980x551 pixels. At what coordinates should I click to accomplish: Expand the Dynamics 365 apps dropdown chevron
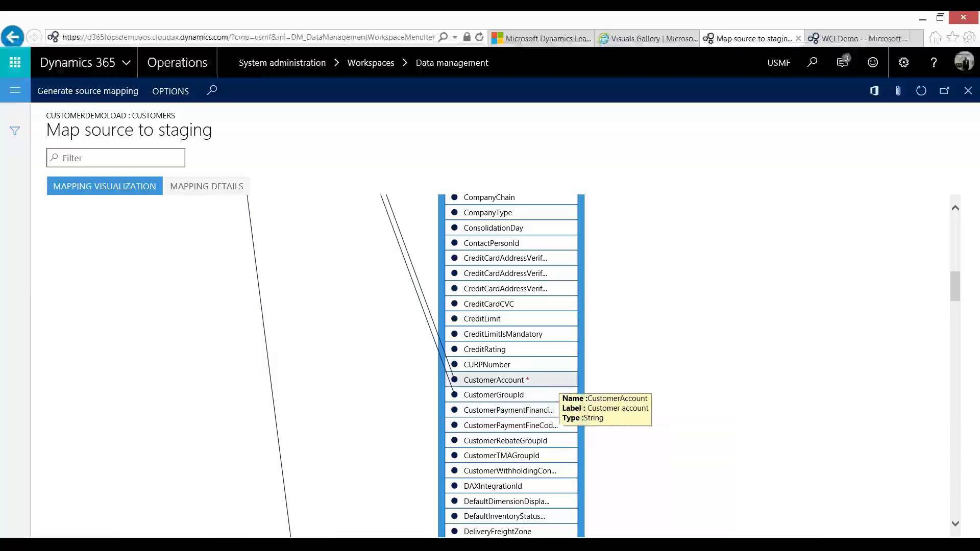[126, 62]
